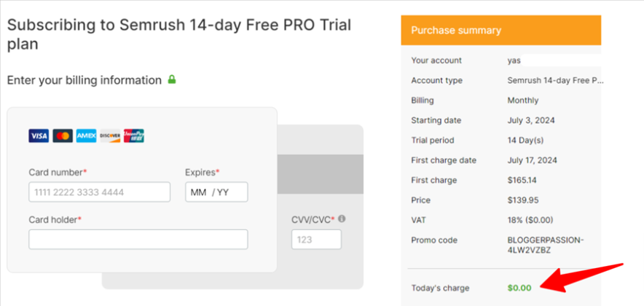Screen dimensions: 644x306
Task: Click the page heading about PRO Trial
Action: pyautogui.click(x=179, y=34)
